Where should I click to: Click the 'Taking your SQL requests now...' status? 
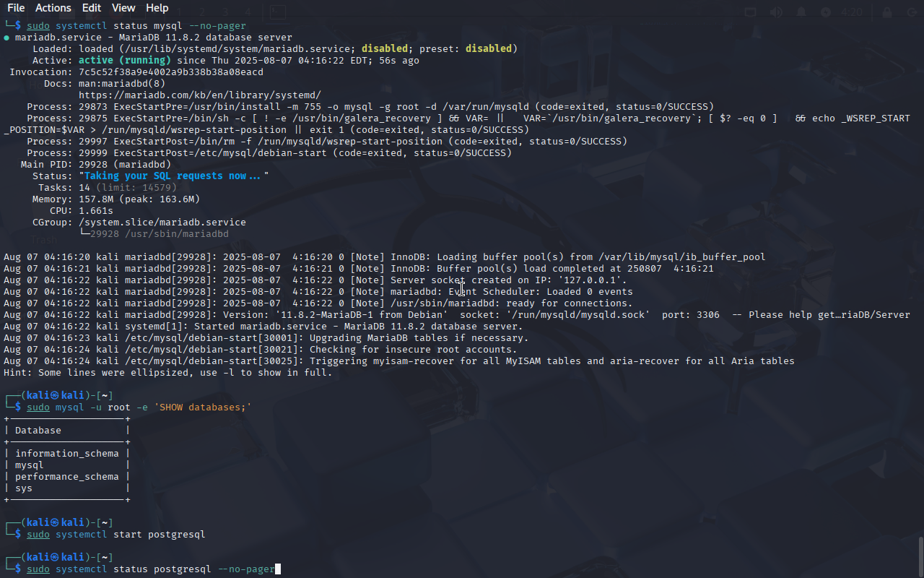pyautogui.click(x=174, y=176)
